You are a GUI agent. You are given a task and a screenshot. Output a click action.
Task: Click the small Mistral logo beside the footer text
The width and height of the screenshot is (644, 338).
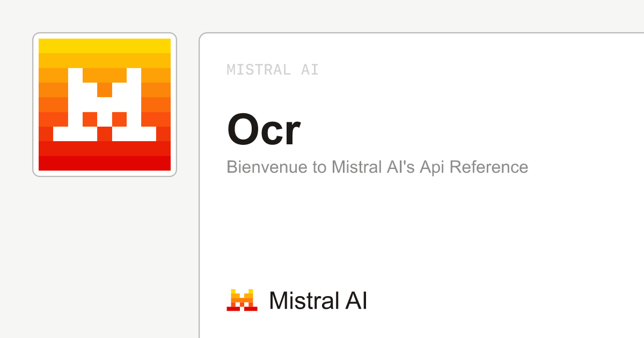coord(242,300)
